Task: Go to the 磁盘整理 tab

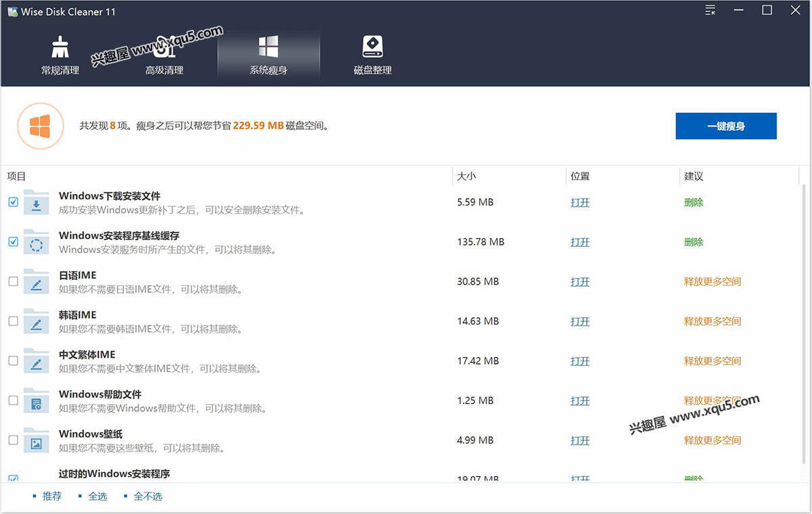Action: [373, 55]
